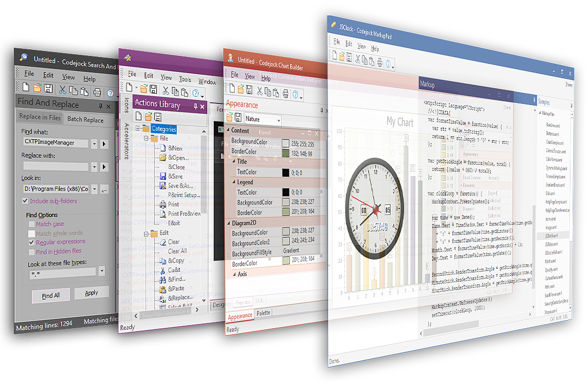Click Help icon in MarkupPad toolbar
The height and width of the screenshot is (383, 588).
(388, 63)
